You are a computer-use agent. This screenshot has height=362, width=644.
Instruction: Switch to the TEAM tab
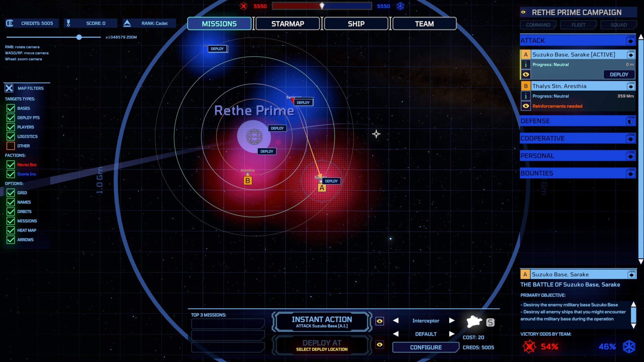(x=424, y=24)
